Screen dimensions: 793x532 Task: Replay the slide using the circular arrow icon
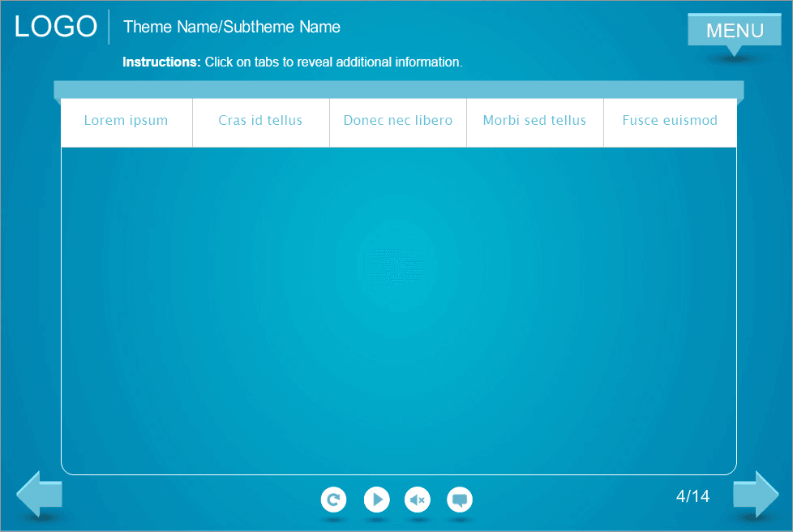(333, 500)
